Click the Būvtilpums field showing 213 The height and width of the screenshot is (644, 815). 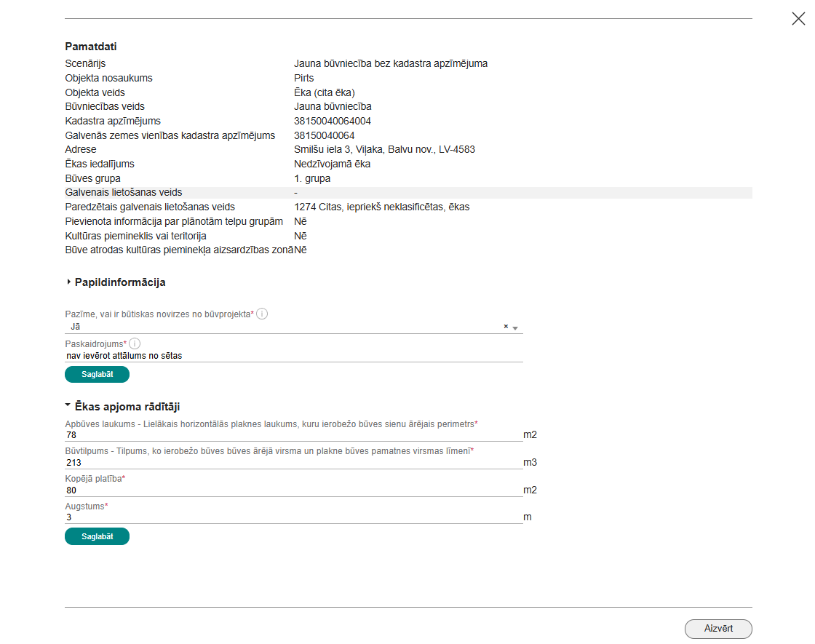point(294,463)
